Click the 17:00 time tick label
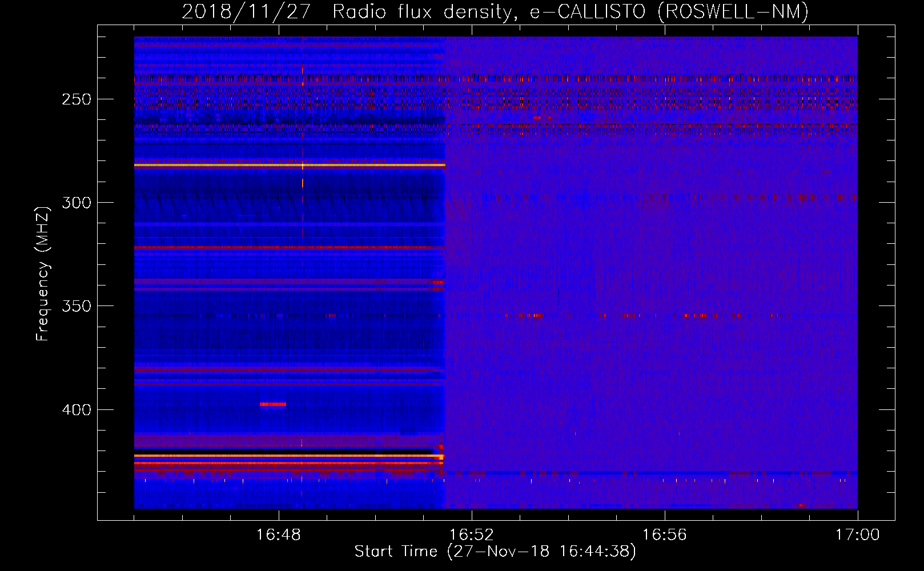The height and width of the screenshot is (571, 924). (x=857, y=534)
